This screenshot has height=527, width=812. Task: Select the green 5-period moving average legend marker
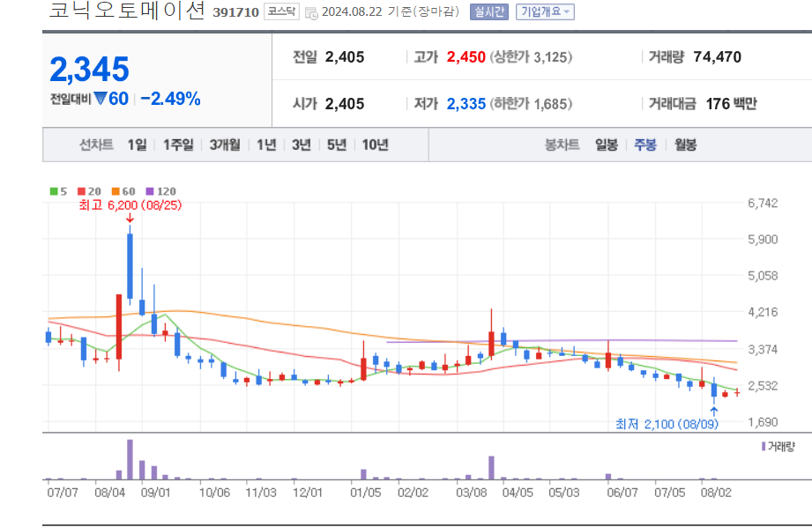click(53, 190)
